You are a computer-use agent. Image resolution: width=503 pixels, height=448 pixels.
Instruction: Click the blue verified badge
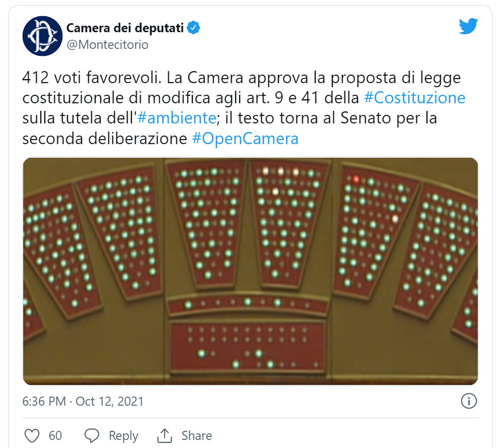[193, 28]
